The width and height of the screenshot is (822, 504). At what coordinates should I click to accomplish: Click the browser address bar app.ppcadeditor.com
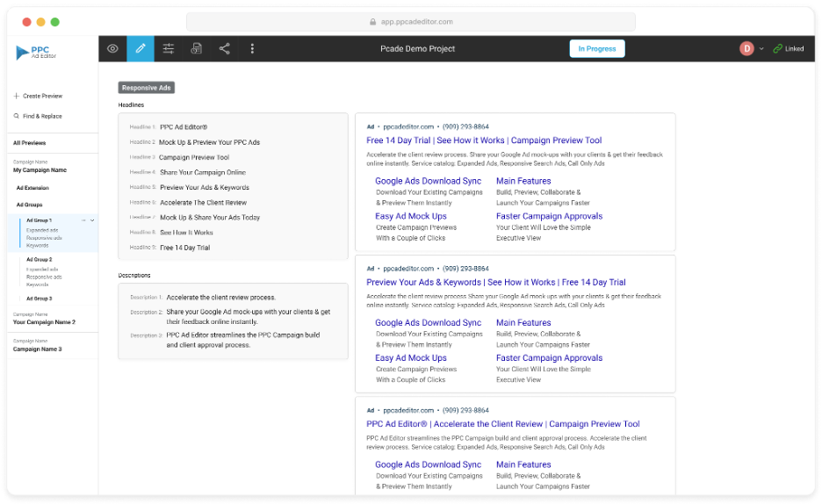pyautogui.click(x=410, y=22)
